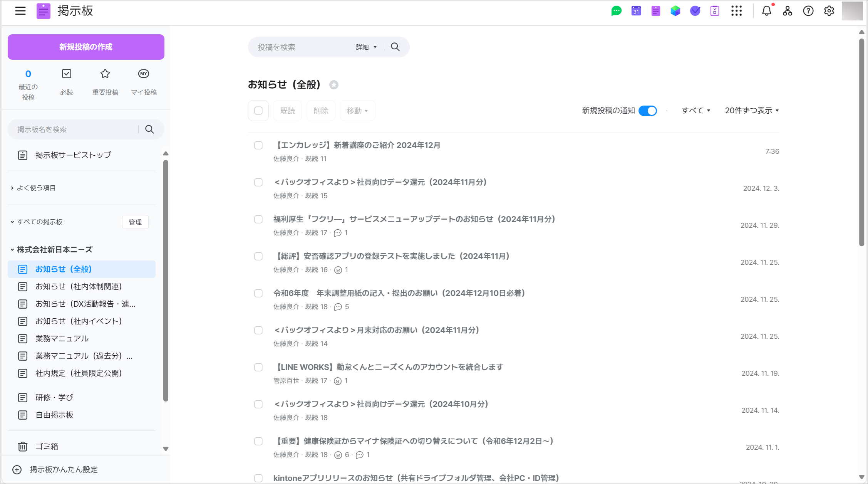Open the 必読 tab
The height and width of the screenshot is (484, 868).
pos(67,82)
